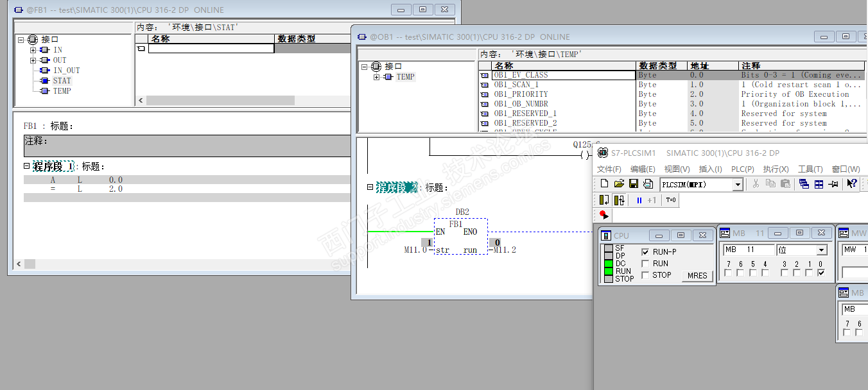The width and height of the screenshot is (868, 390).
Task: Click the FB1 call box in OB1 network
Action: pyautogui.click(x=460, y=237)
